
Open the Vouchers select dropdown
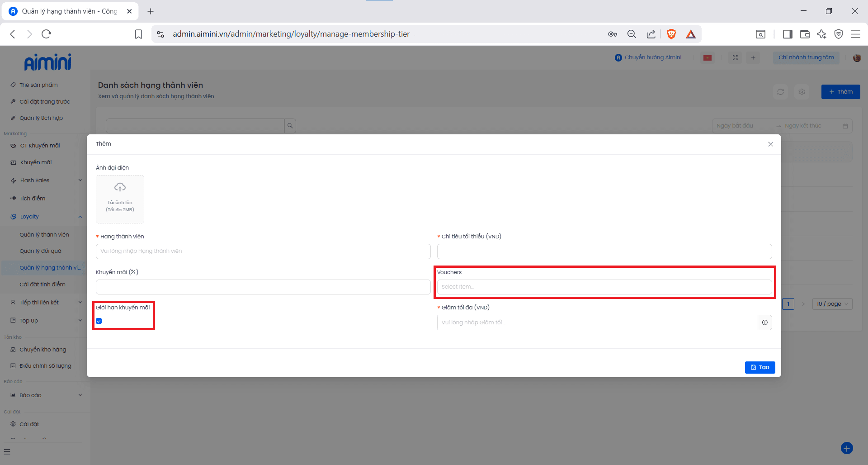(x=604, y=287)
